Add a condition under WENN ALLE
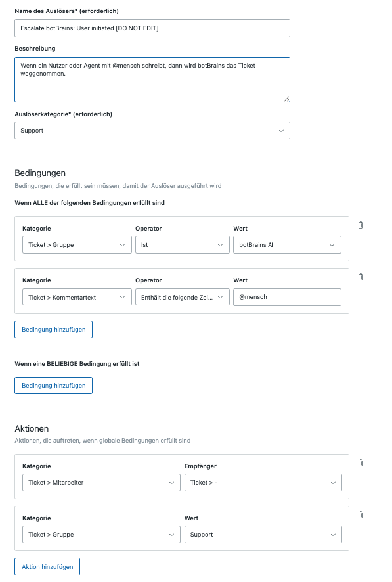 pos(53,329)
